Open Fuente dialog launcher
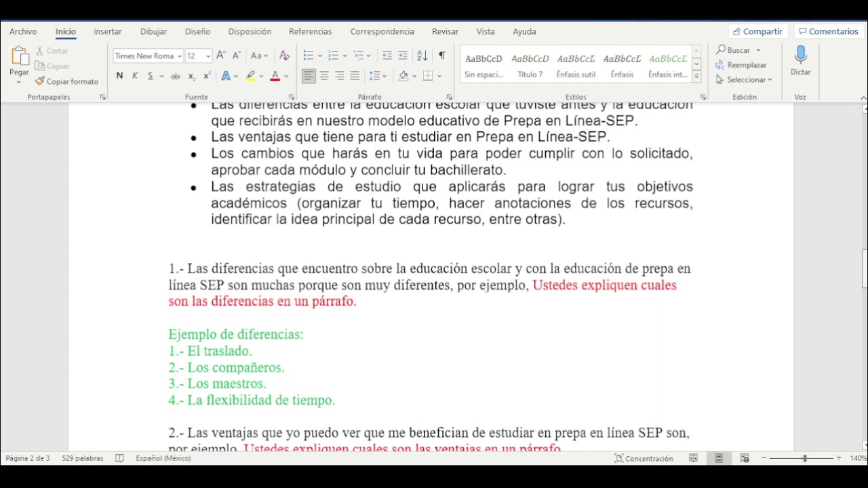The width and height of the screenshot is (868, 488). [292, 97]
